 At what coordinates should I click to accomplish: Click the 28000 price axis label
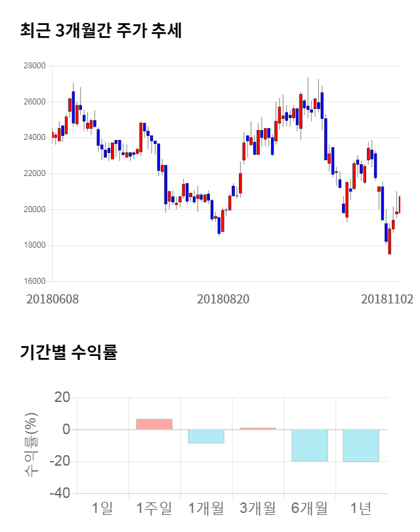pos(34,66)
